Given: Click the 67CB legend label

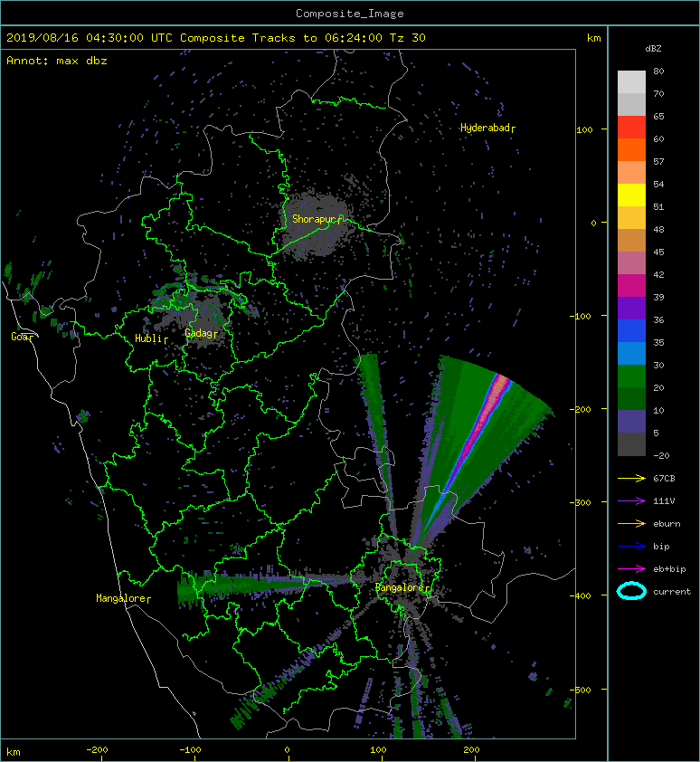Looking at the screenshot, I should (x=664, y=479).
